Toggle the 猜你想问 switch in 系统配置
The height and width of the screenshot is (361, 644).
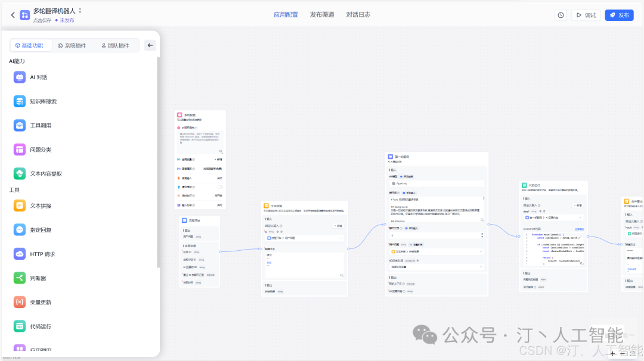click(219, 187)
